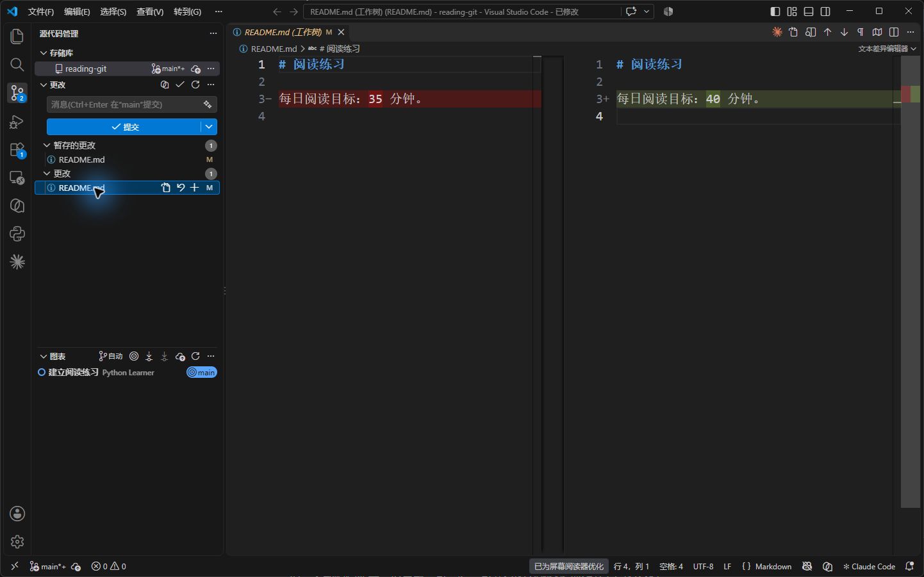Toggle 已为屏幕阅读器优化 in the status bar

click(569, 566)
